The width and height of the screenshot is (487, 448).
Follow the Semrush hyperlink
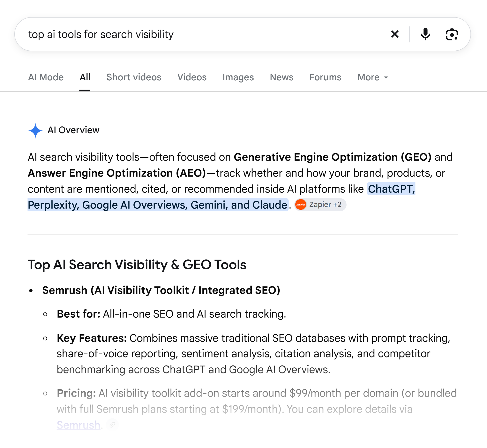pos(78,425)
